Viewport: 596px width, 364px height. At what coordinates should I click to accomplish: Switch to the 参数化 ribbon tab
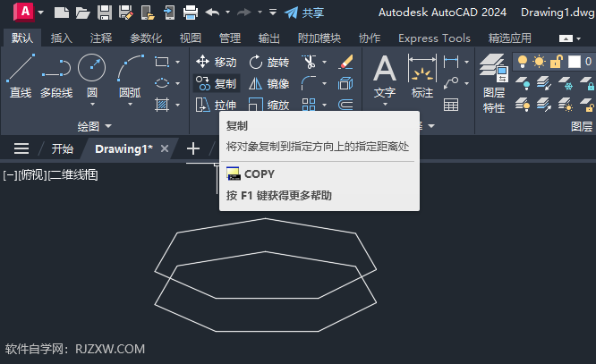[x=146, y=38]
